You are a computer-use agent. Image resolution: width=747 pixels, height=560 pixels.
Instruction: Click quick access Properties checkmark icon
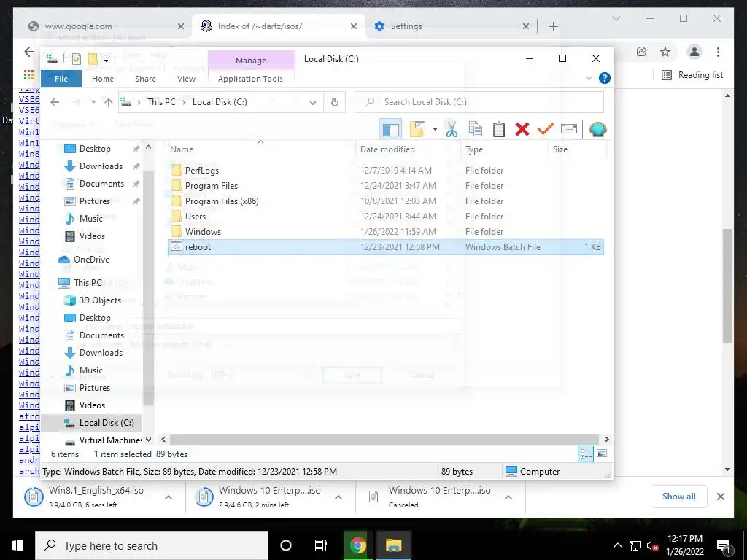pos(76,59)
